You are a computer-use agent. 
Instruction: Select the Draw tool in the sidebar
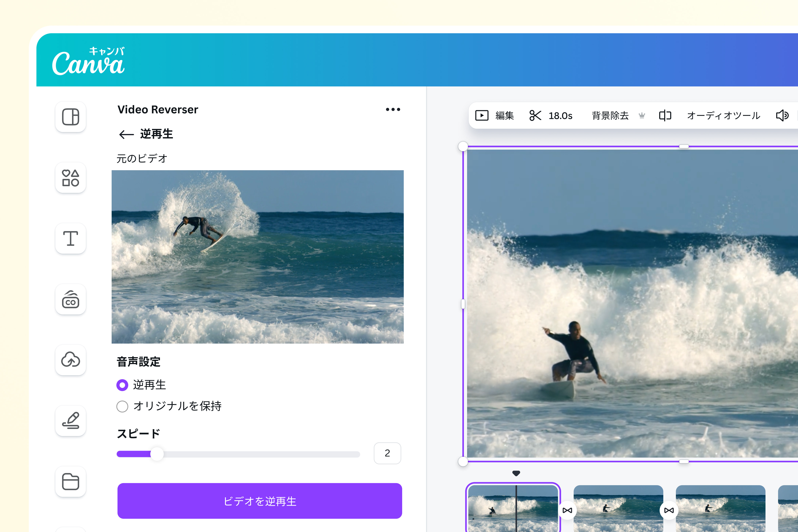pyautogui.click(x=70, y=421)
